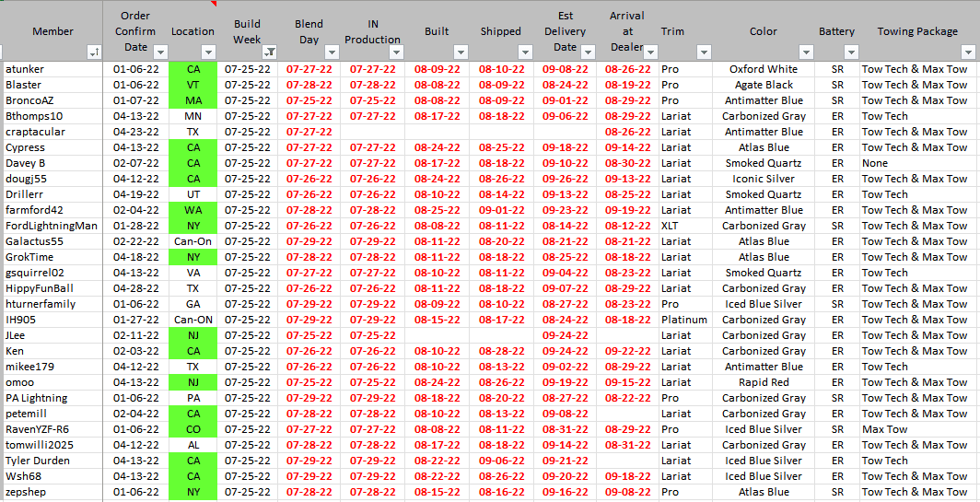Open the Shipped column filter arrow
Screen dimensions: 980x502
point(524,53)
